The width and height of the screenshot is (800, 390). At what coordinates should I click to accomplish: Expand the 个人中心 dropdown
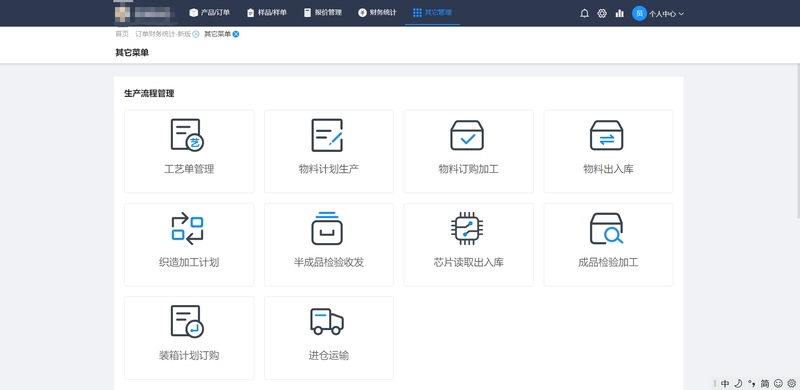[666, 14]
